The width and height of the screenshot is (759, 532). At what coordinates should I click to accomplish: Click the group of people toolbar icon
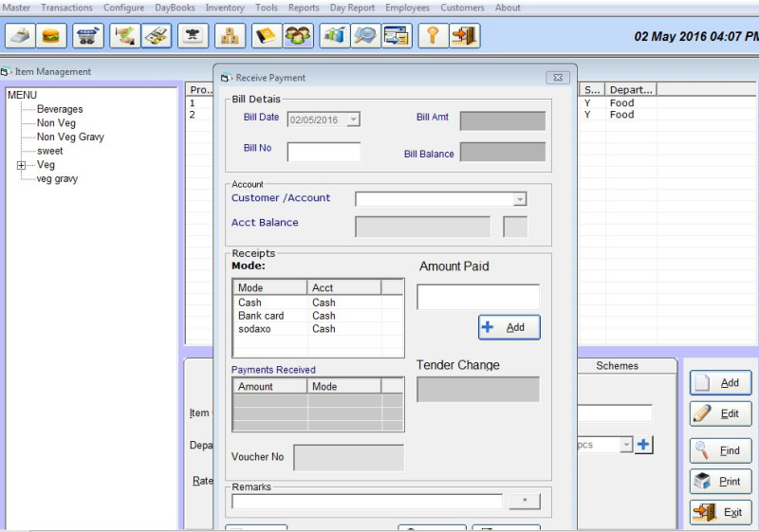click(298, 36)
